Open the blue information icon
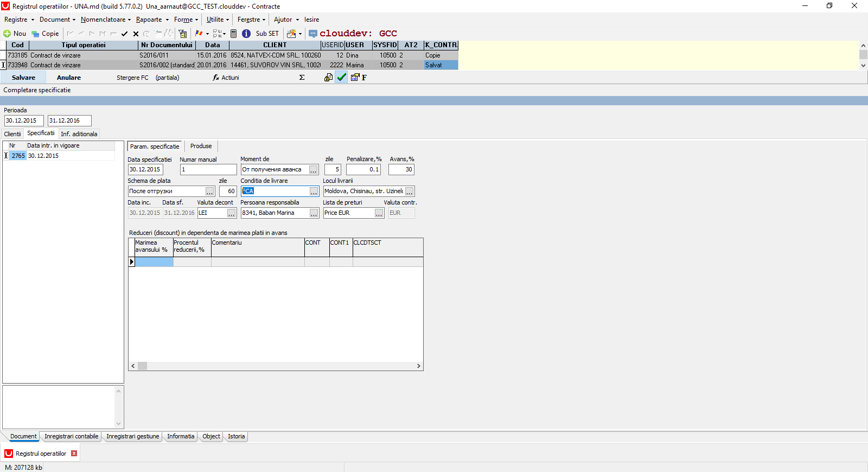 tap(246, 34)
